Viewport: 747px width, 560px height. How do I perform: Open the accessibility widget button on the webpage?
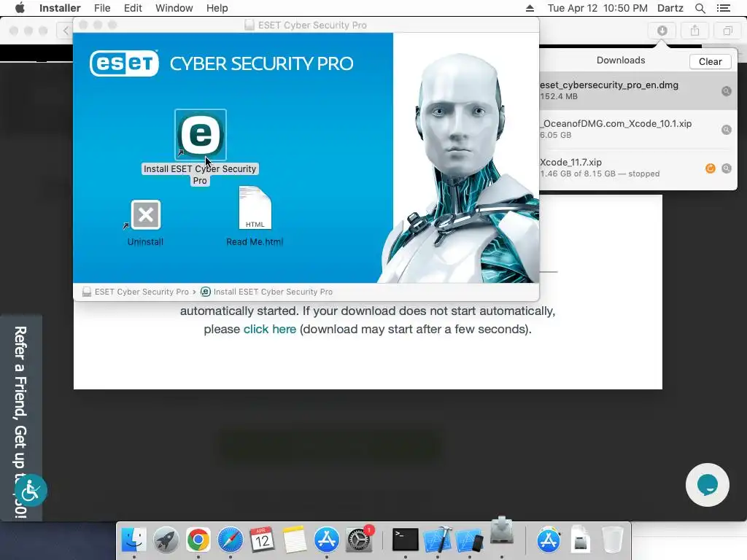pos(31,490)
